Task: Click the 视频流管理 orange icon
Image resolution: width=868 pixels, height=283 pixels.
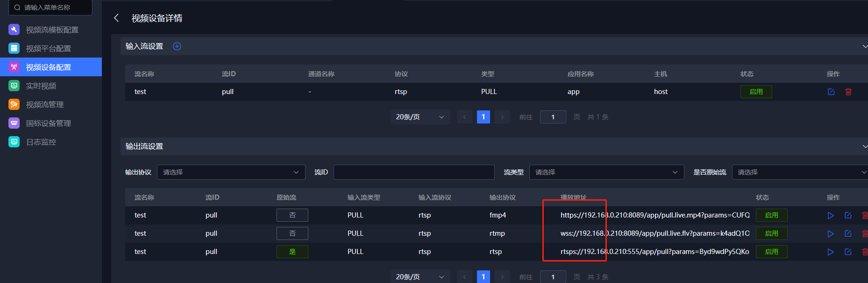Action: click(14, 104)
